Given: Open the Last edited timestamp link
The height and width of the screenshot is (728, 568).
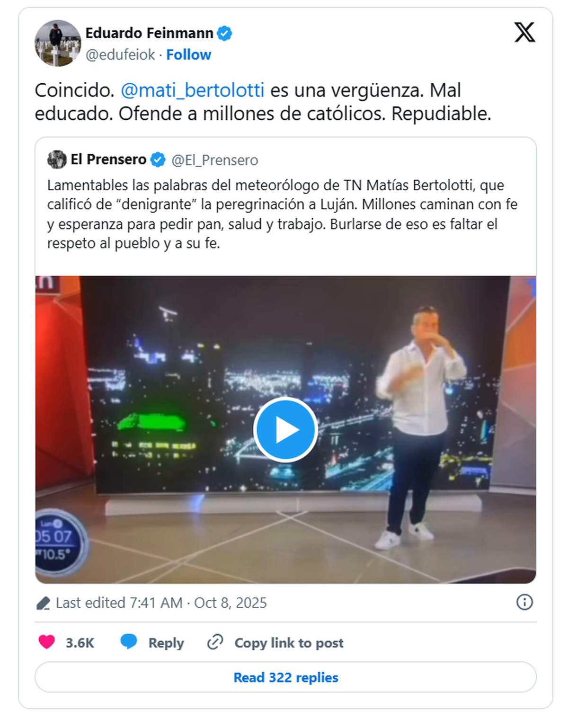Looking at the screenshot, I should [x=161, y=603].
